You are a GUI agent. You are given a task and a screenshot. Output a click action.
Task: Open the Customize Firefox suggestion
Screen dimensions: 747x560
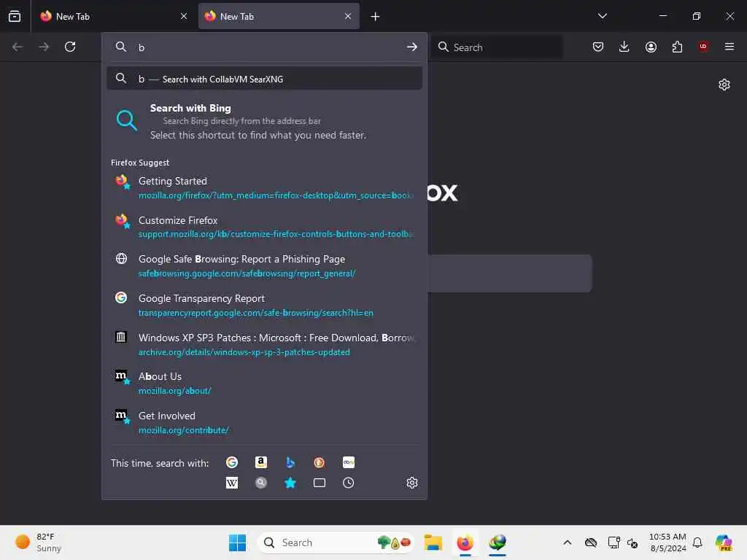264,227
